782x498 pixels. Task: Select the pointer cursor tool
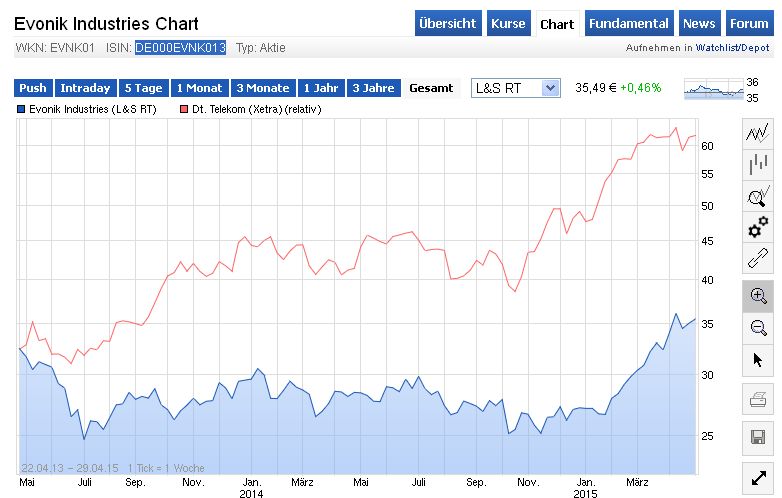coord(757,359)
